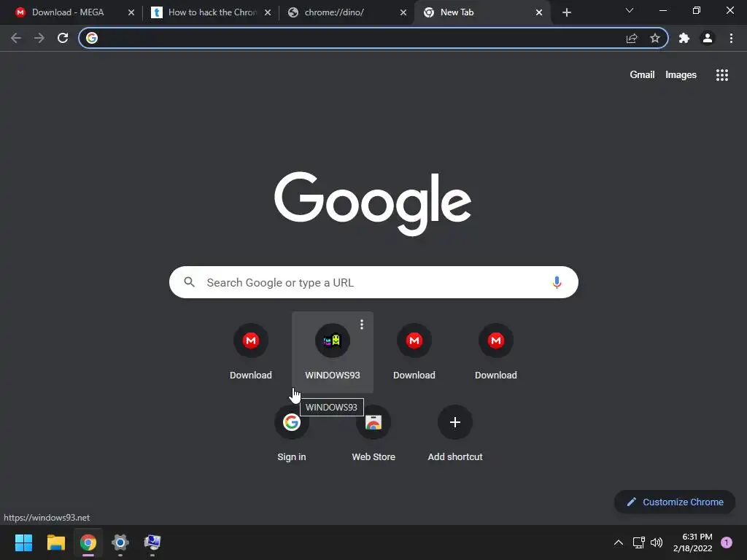The height and width of the screenshot is (560, 747).
Task: Open the Chrome profile icon
Action: 708,38
